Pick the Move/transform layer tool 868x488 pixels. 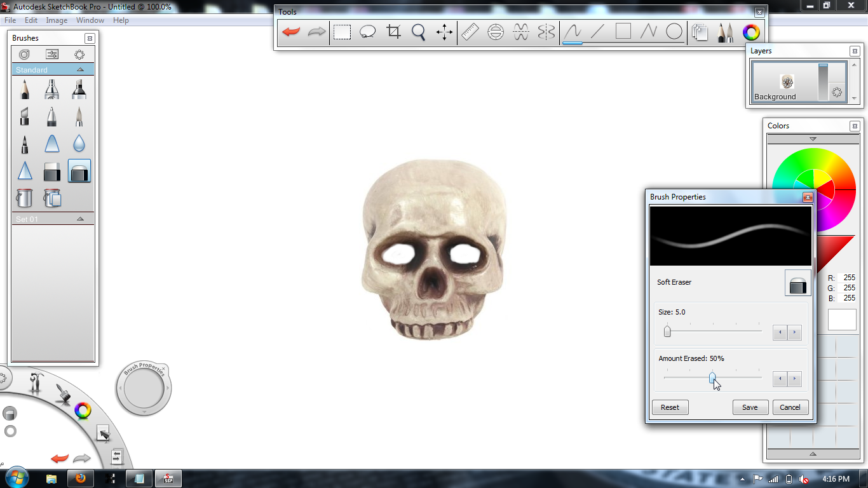[x=444, y=32]
